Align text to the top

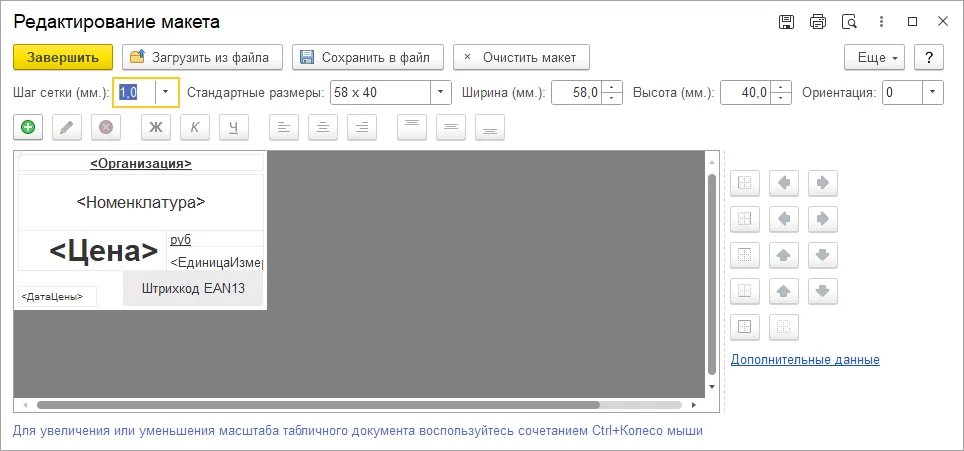[x=412, y=127]
